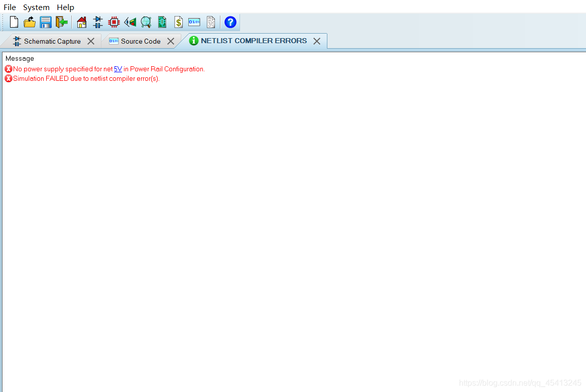This screenshot has width=586, height=392.
Task: Save the project with the floppy disk icon
Action: [46, 23]
